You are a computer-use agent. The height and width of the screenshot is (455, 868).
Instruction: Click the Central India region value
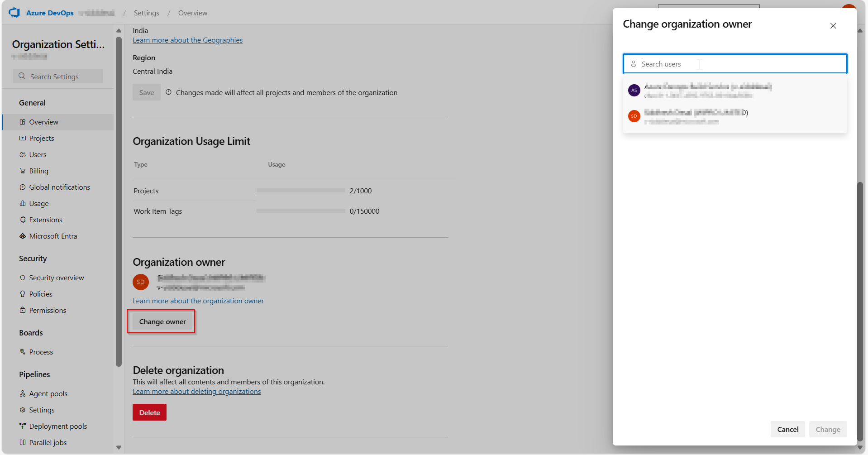(153, 72)
